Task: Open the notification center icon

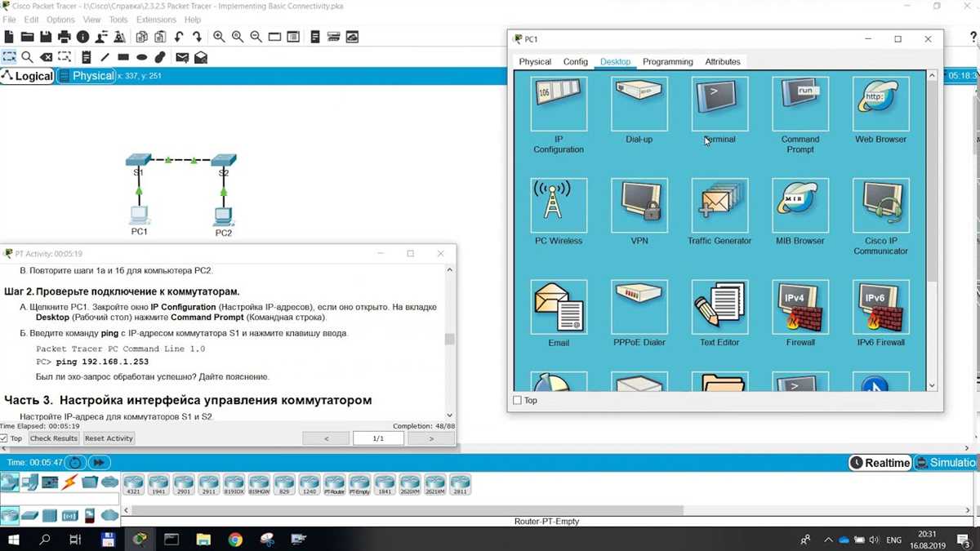Action: pyautogui.click(x=962, y=539)
